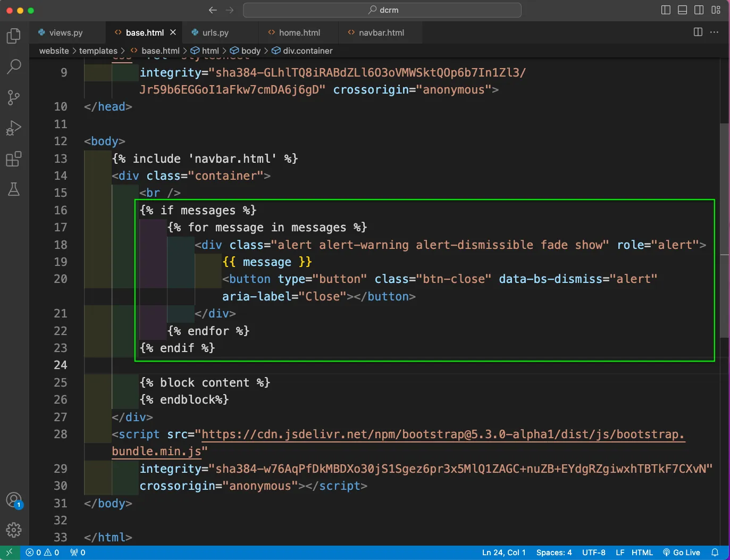Click html element in the breadcrumb
730x560 pixels.
tap(205, 51)
